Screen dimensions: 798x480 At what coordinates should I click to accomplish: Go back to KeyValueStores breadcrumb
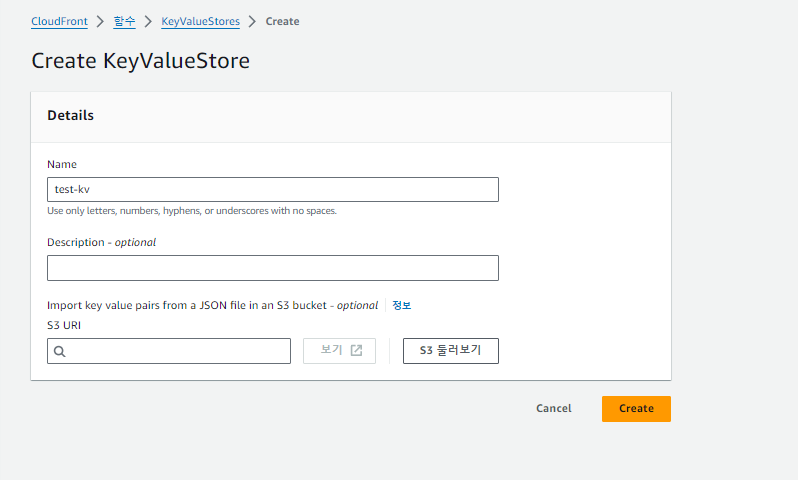[x=200, y=21]
